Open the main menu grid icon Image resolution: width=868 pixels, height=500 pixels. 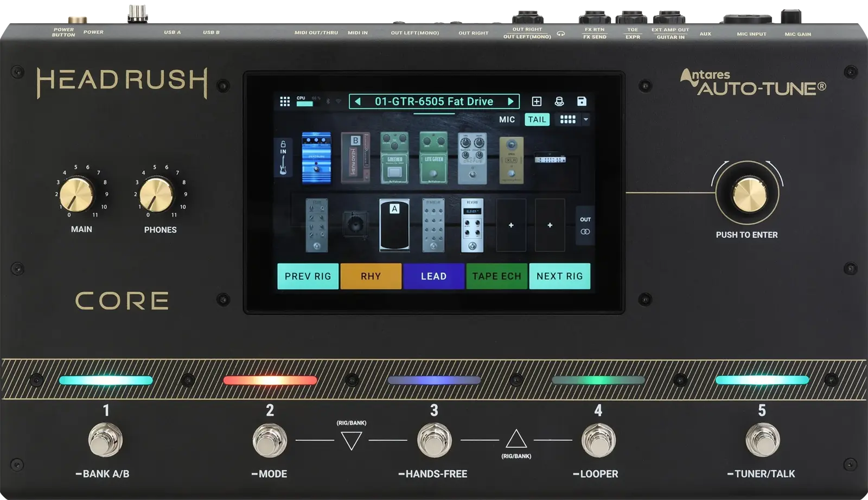point(284,101)
